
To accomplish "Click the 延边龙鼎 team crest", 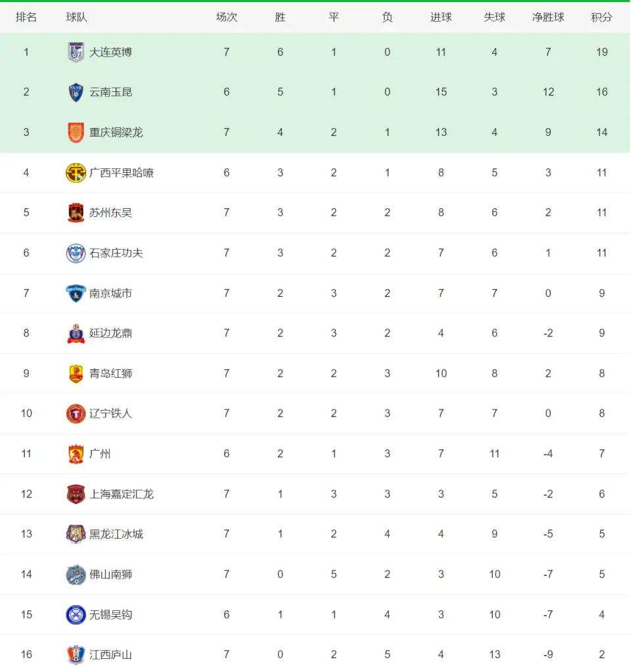I will click(76, 334).
